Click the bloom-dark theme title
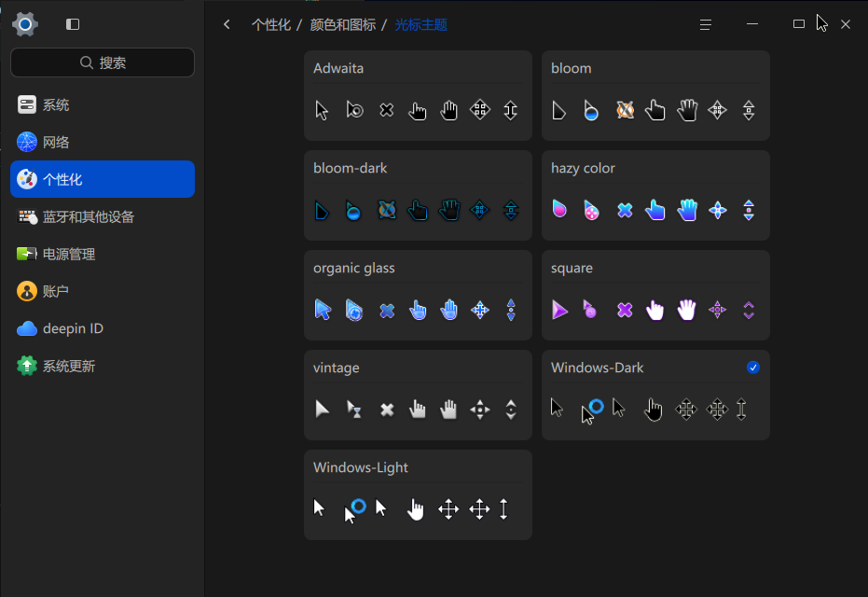The width and height of the screenshot is (868, 597). click(x=350, y=168)
